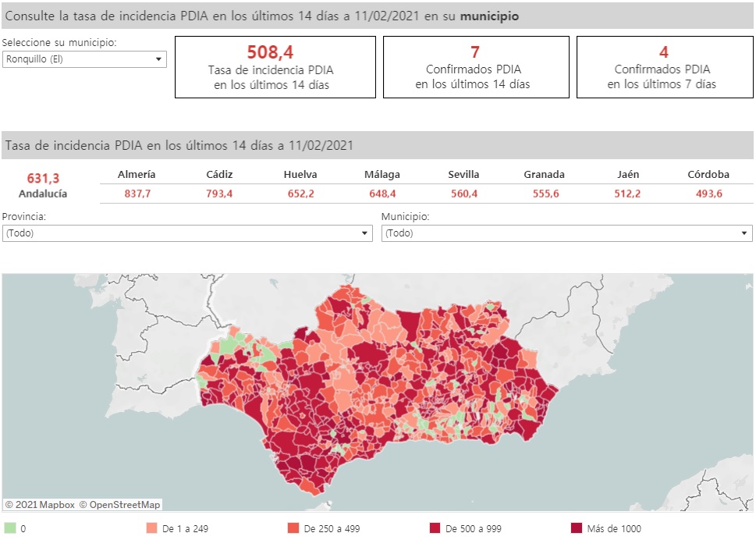
Task: Click the 'De 500 a 999' legend swatch
Action: [436, 528]
